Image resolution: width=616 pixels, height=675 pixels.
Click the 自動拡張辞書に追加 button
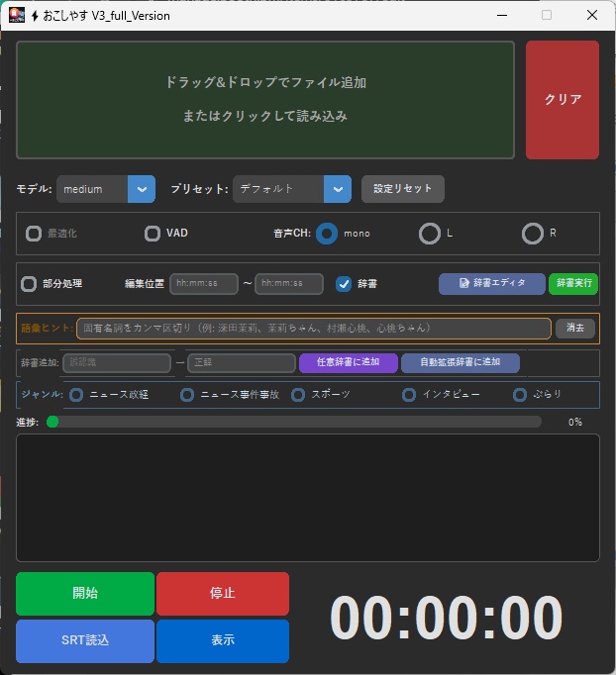[x=461, y=363]
